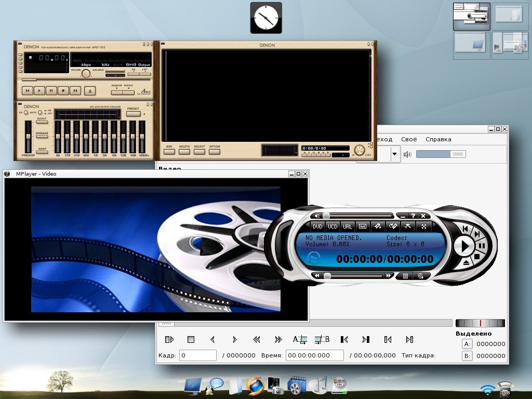
Task: Click the Preamp slider in the Denon equalizer
Action: [28, 137]
